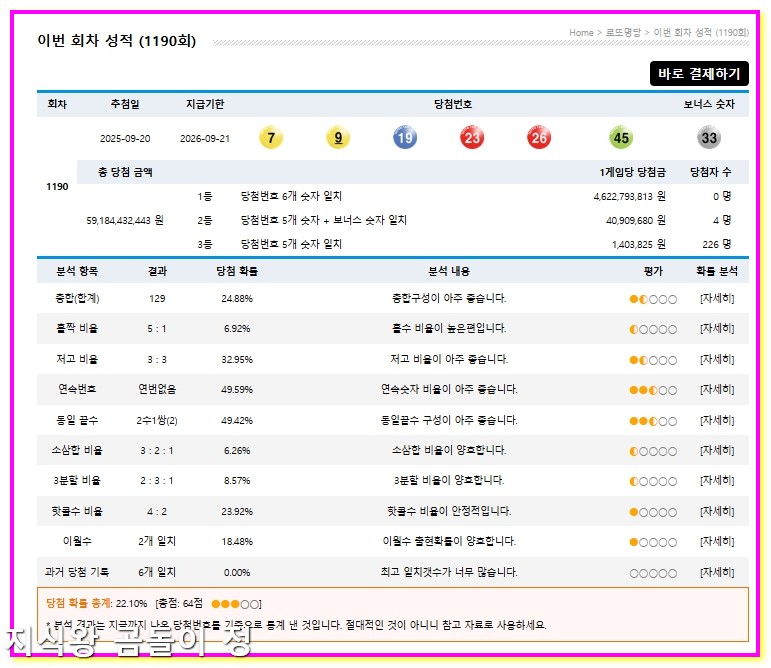The width and height of the screenshot is (771, 668).
Task: Open the Home breadcrumb link
Action: (581, 32)
